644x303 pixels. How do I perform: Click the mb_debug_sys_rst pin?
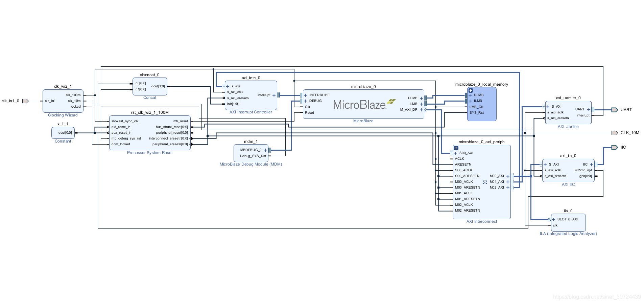pos(126,138)
